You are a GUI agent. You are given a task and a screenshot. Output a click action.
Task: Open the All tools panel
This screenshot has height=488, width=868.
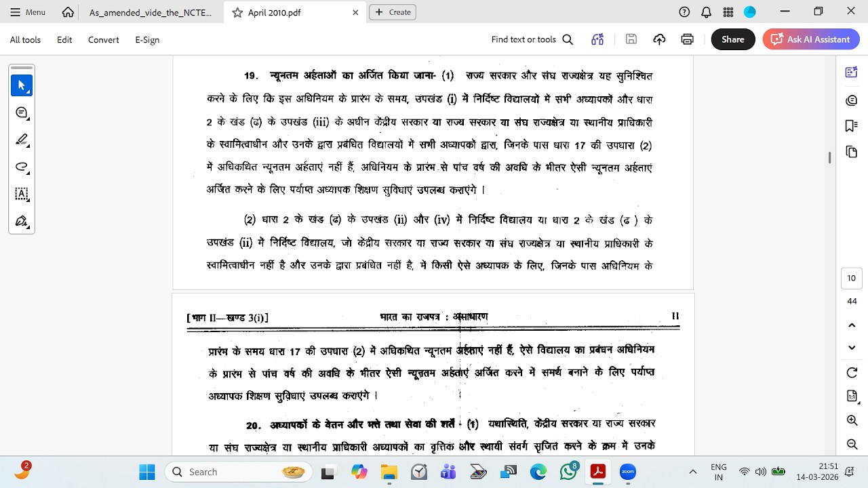(x=25, y=39)
